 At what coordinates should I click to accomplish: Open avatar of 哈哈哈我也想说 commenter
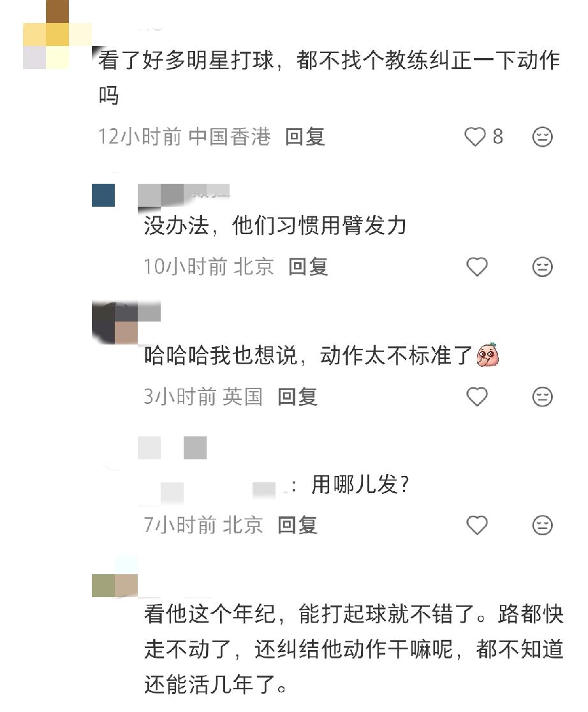115,322
